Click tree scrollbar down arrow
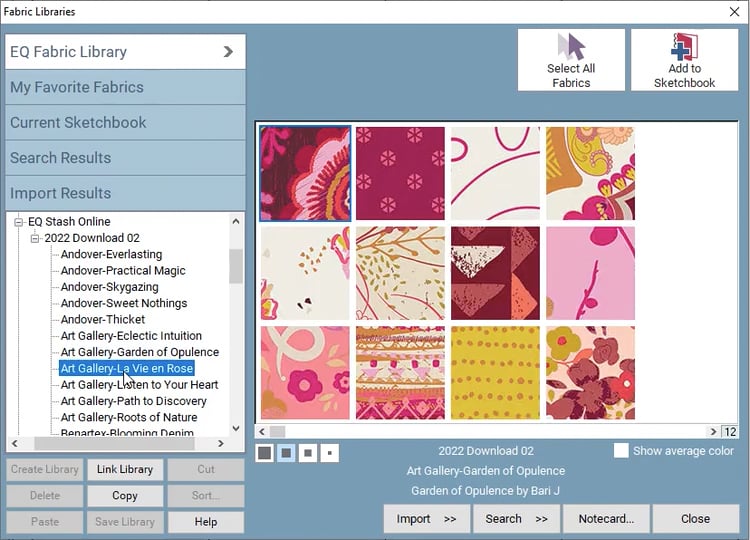The image size is (750, 540). coord(236,428)
